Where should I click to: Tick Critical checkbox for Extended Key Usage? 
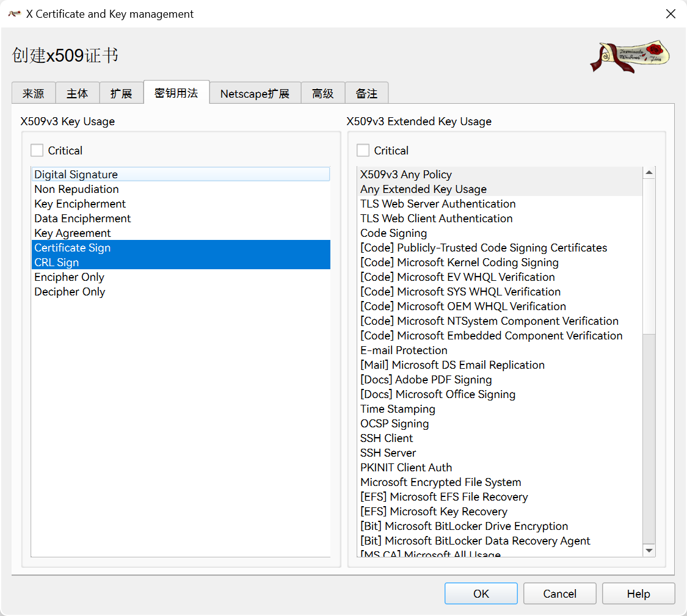point(363,150)
